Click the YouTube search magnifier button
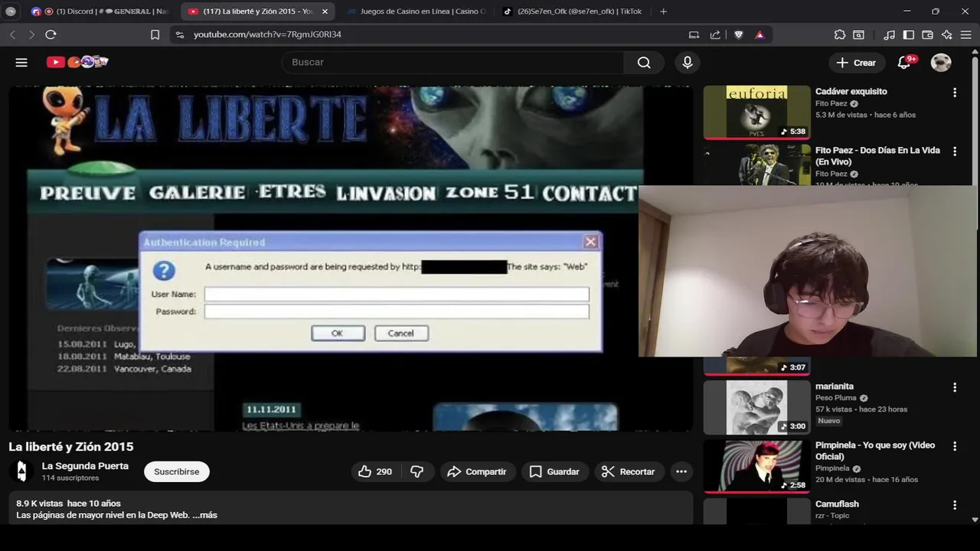 coord(644,63)
